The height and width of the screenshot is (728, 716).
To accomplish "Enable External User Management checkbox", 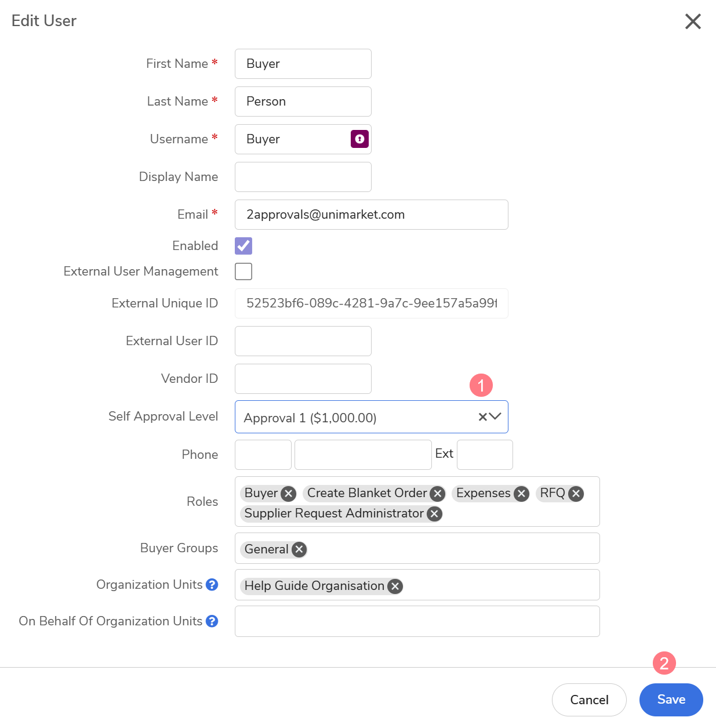I will tap(243, 271).
